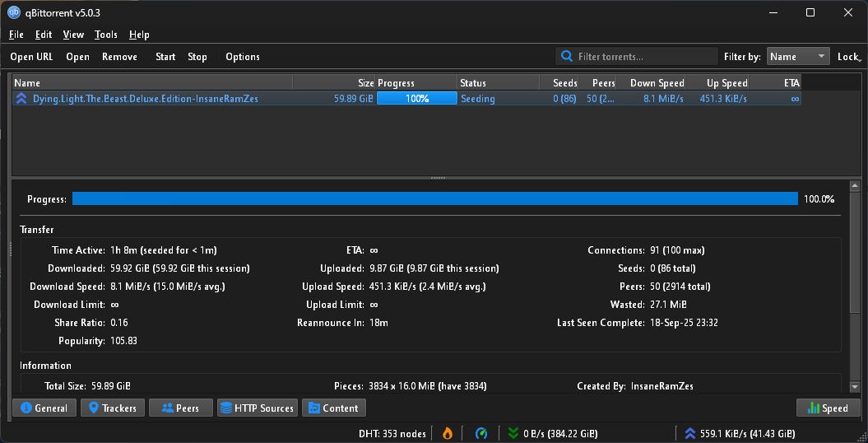Click the large blue Progress bar in details

[434, 198]
